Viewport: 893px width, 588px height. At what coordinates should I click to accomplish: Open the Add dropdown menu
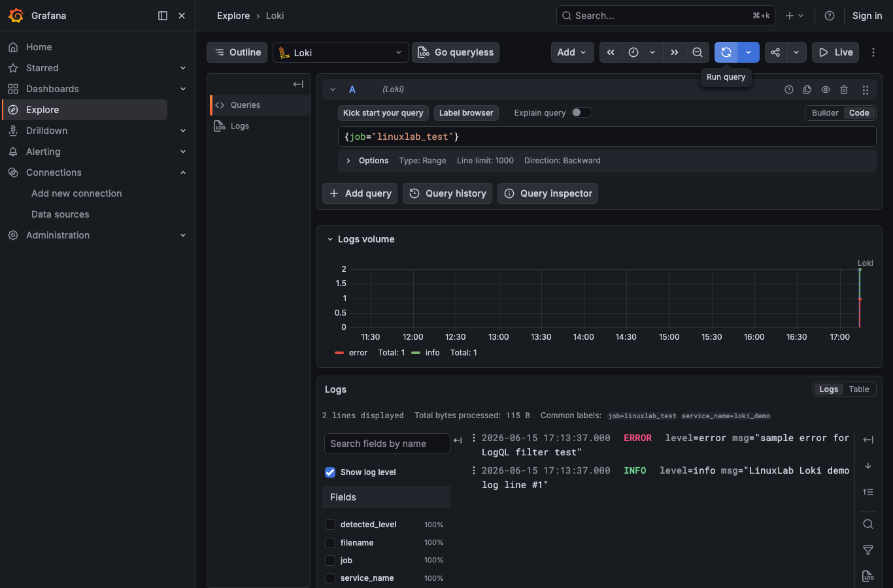click(573, 52)
